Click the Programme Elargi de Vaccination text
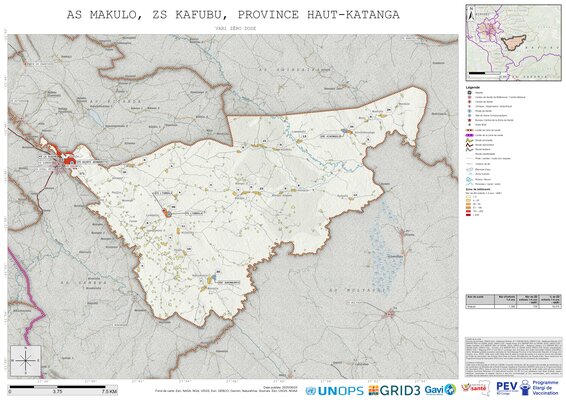 [x=545, y=388]
